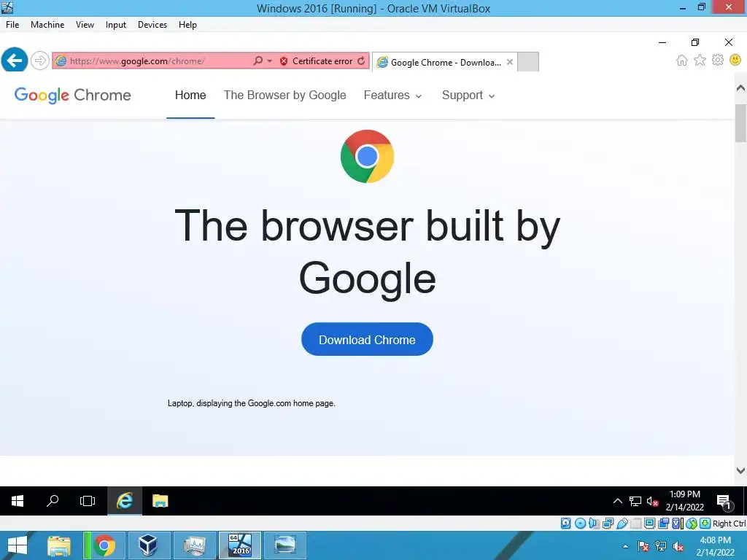Click VirtualBox display indicator icon

tap(649, 524)
